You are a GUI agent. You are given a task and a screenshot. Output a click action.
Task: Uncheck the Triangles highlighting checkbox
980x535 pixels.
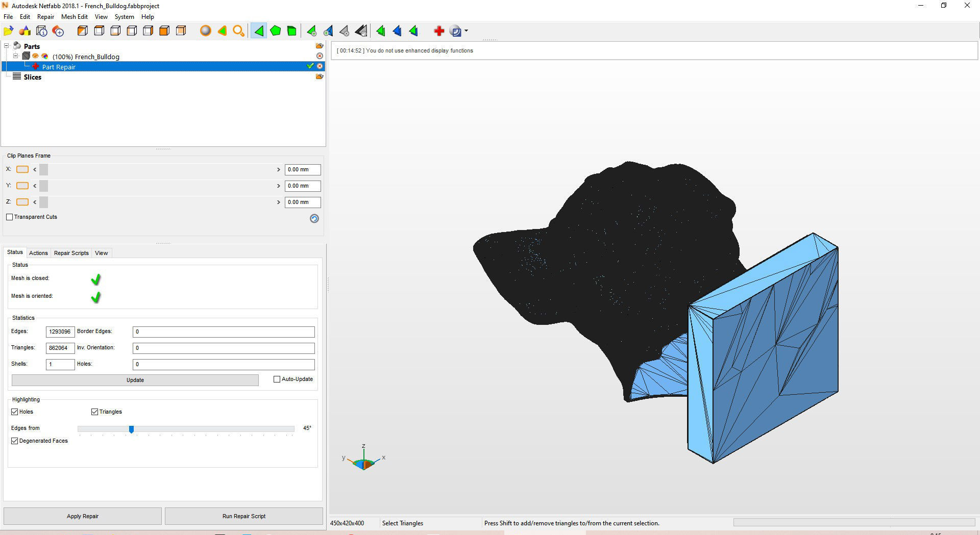coord(94,412)
